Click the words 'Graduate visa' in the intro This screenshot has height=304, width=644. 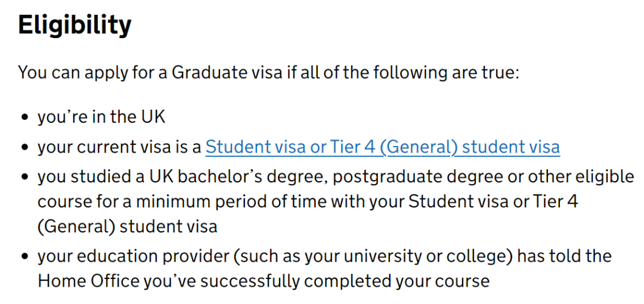(x=227, y=73)
